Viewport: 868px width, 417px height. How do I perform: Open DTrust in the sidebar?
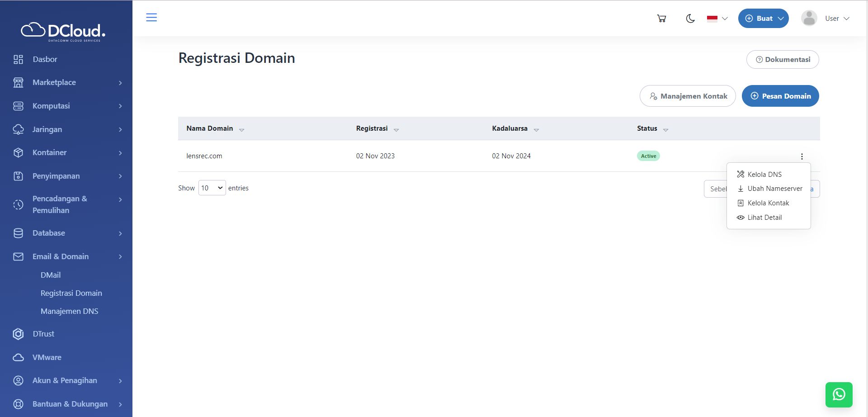tap(43, 334)
